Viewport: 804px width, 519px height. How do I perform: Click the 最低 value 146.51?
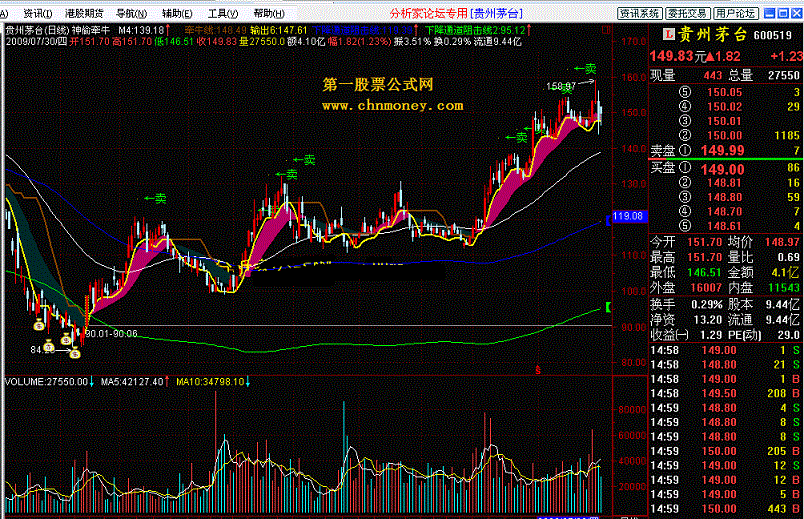705,272
